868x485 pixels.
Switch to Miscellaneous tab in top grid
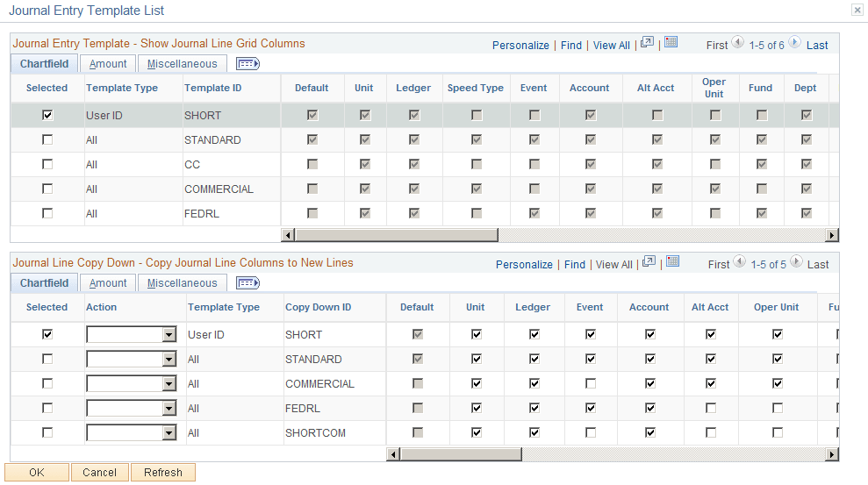[183, 64]
